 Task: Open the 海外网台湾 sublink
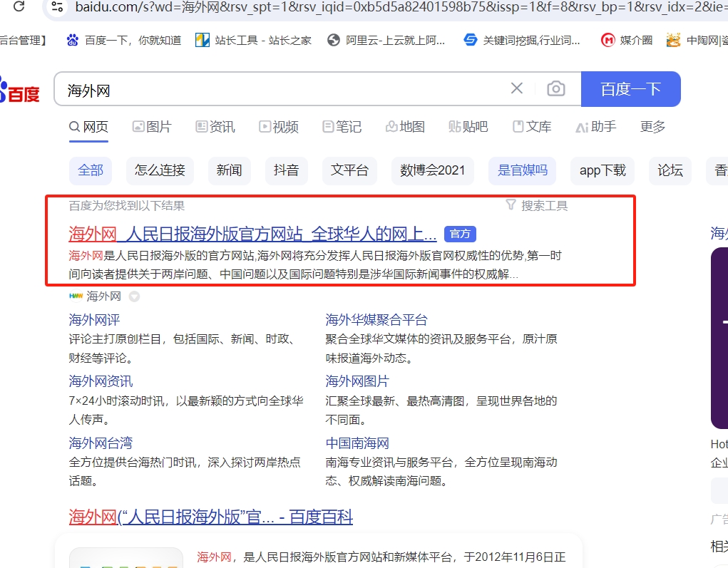101,443
